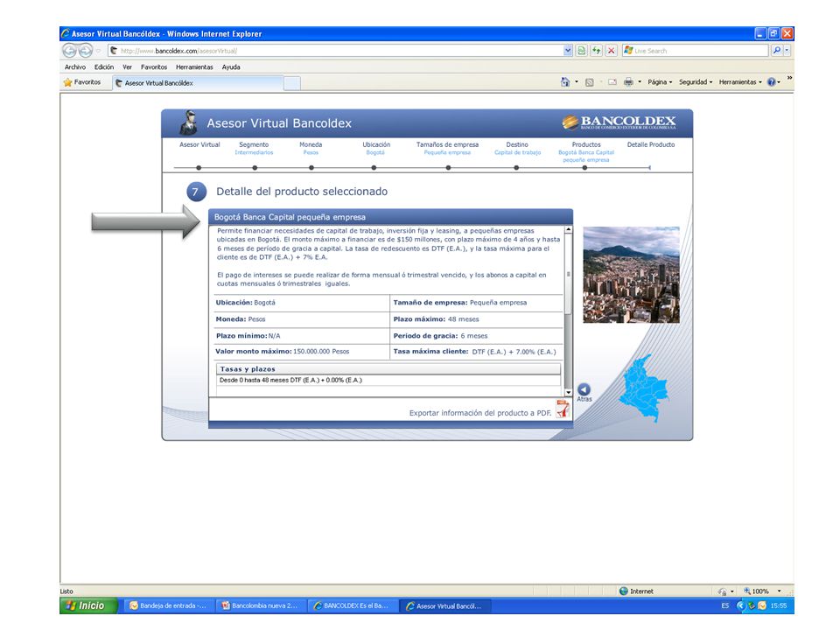Click the Destino timeline dot marker

pos(516,168)
